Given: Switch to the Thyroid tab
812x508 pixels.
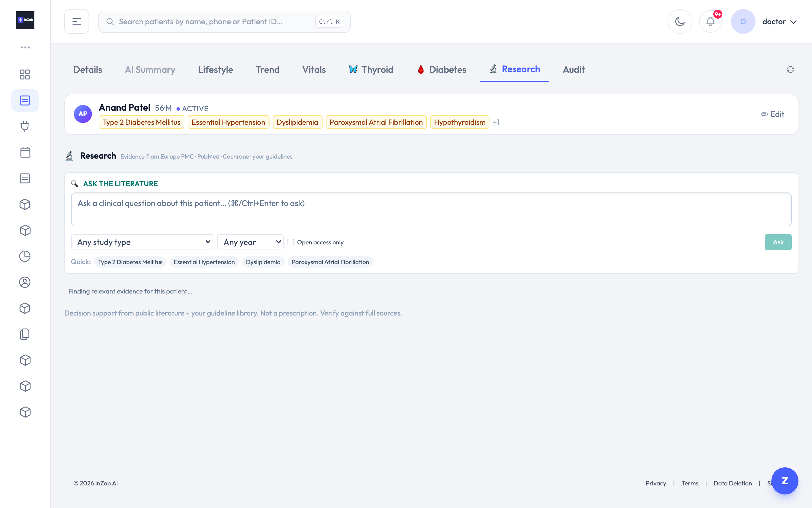Looking at the screenshot, I should (371, 69).
